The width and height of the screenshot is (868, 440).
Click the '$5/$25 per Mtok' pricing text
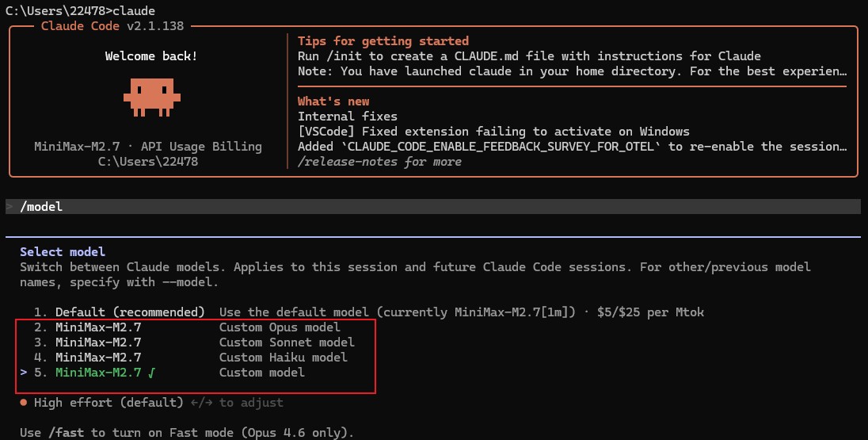click(x=651, y=312)
